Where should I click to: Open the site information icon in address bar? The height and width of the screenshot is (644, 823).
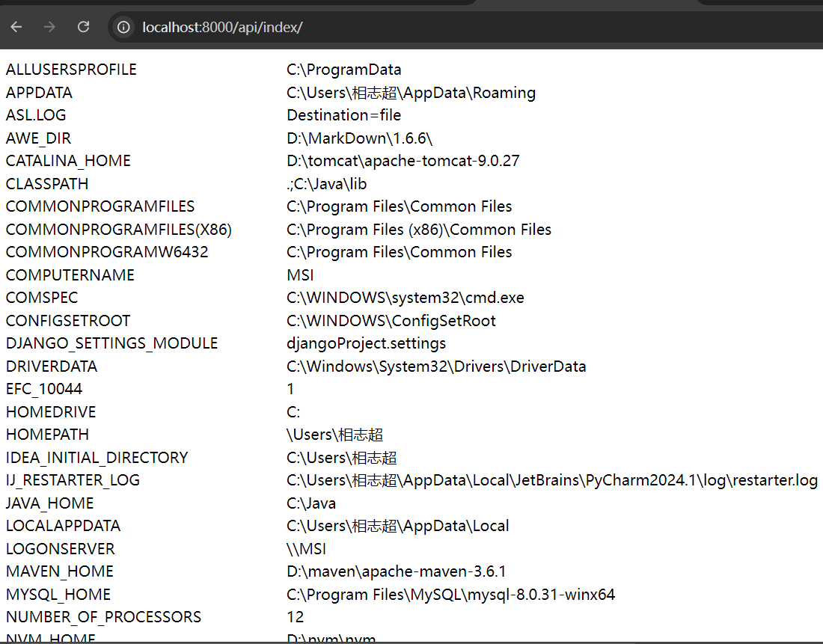[x=123, y=27]
